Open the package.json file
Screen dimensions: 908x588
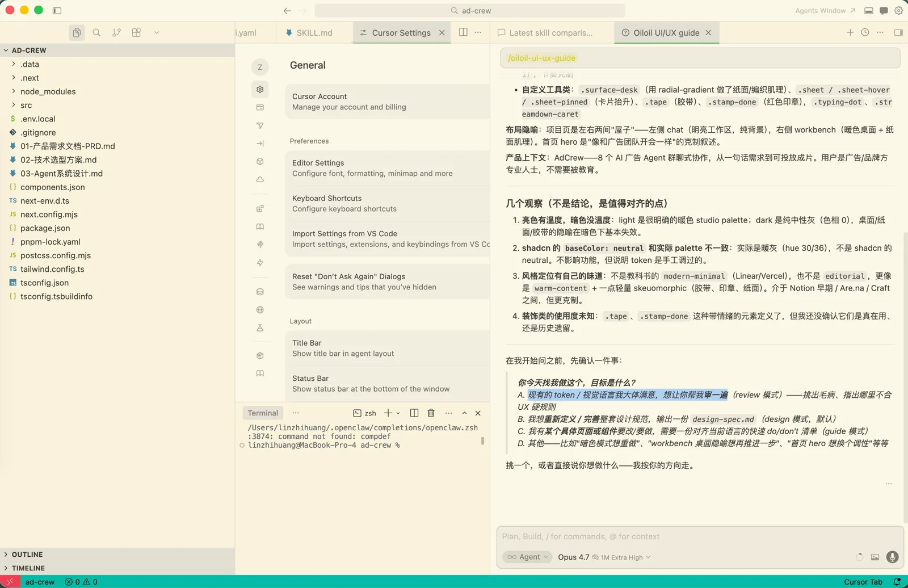pyautogui.click(x=117, y=228)
